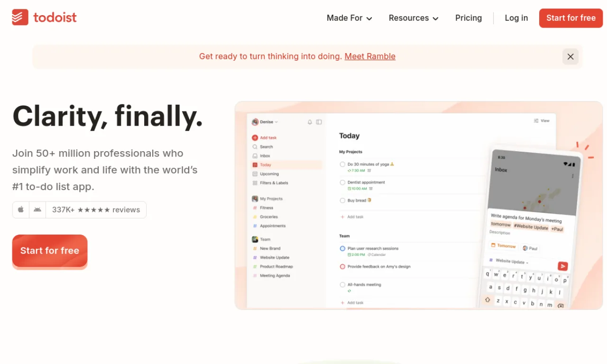
Task: Open the Upcoming calendar icon
Action: coord(255,174)
